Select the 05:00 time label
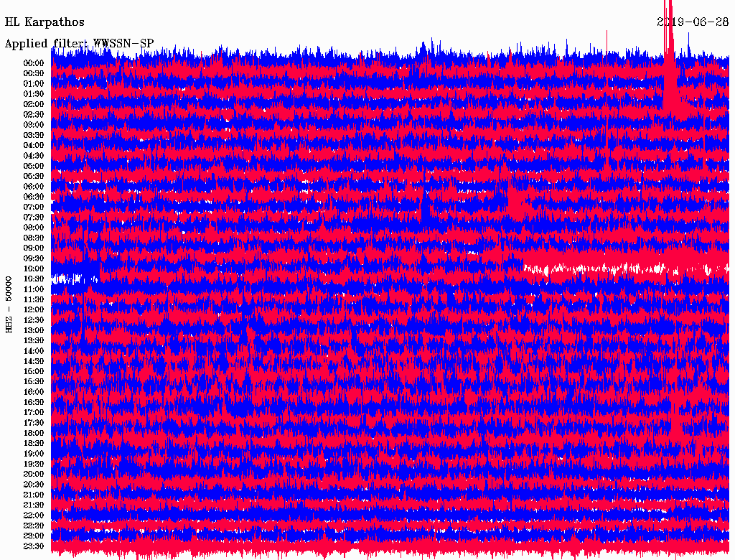 (34, 166)
